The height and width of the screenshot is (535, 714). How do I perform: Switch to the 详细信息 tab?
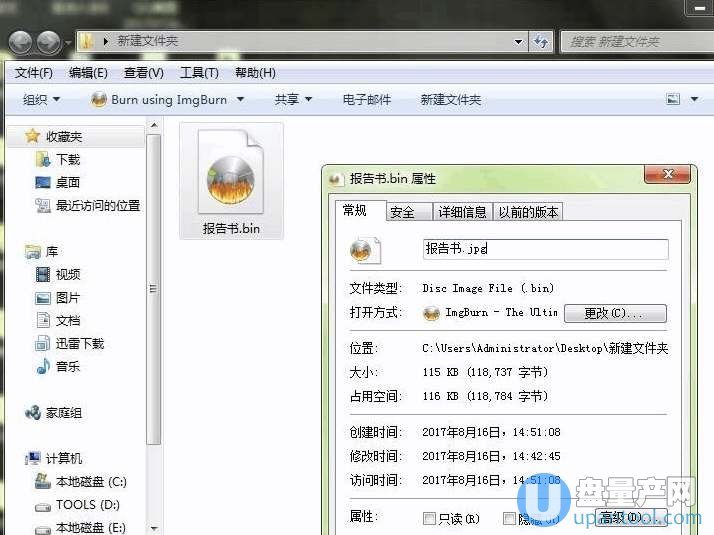coord(463,212)
